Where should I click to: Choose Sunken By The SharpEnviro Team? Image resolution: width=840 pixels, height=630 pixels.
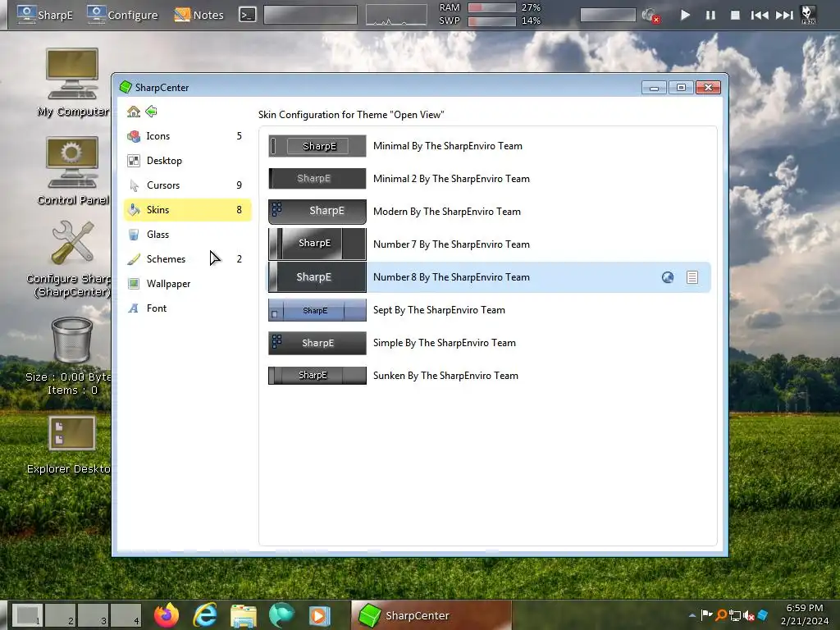(x=489, y=376)
